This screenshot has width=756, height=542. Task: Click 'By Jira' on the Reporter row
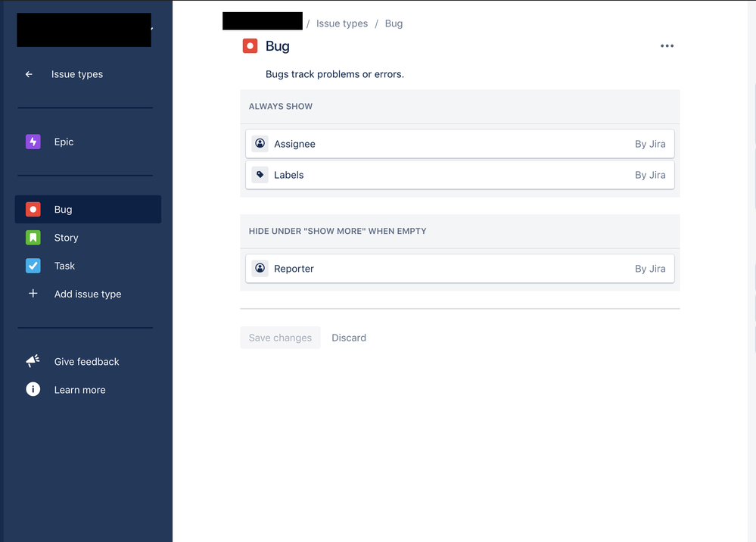tap(650, 269)
